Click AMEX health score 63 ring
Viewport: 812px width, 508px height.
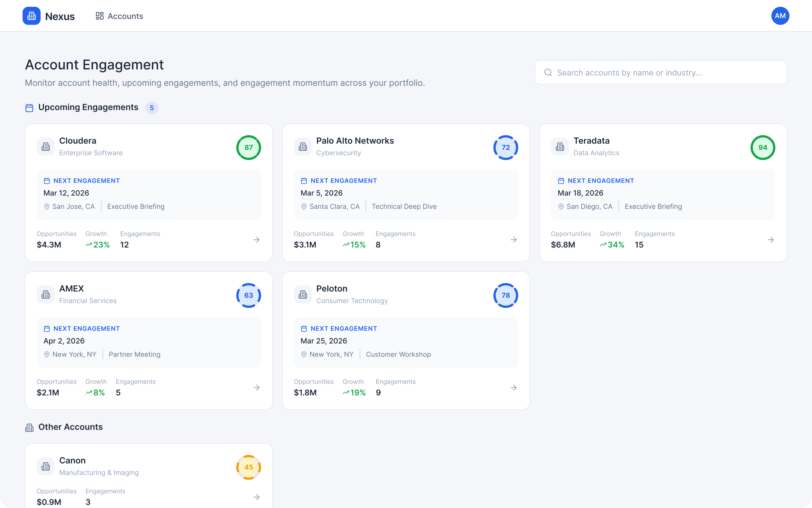tap(249, 295)
